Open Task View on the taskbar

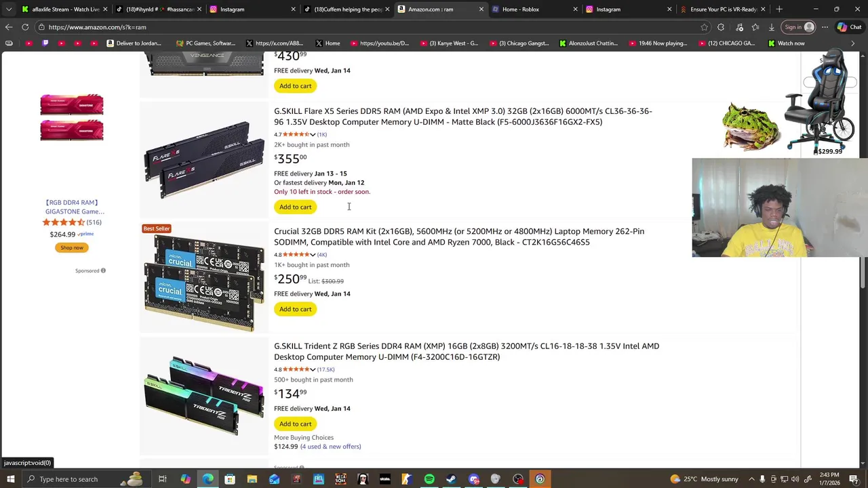(x=163, y=479)
